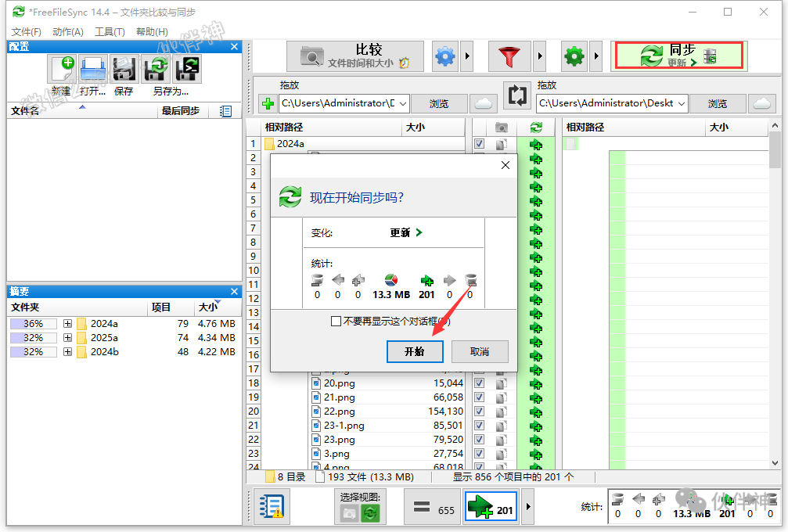Open left folder path dropdown
The image size is (788, 532).
403,103
